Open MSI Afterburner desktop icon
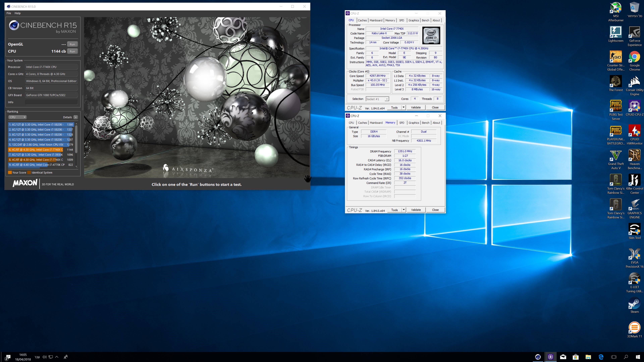 615,12
